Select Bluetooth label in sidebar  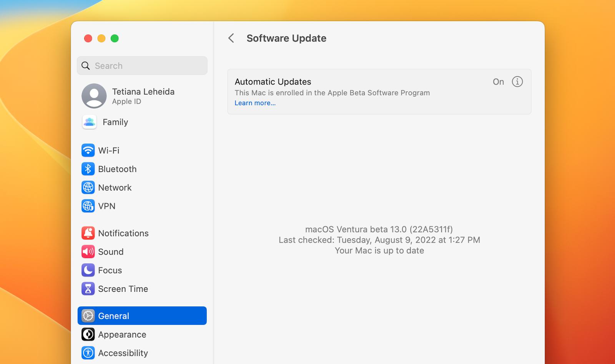point(117,169)
